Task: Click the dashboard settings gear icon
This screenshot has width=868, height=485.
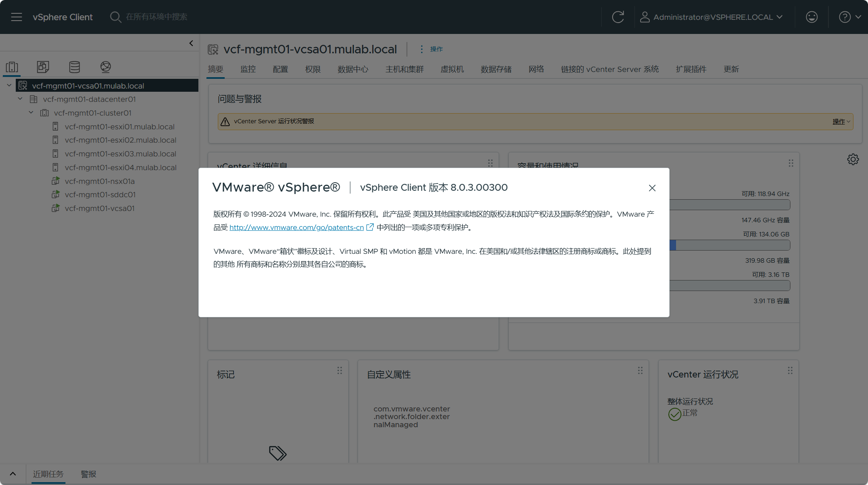Action: [x=853, y=159]
